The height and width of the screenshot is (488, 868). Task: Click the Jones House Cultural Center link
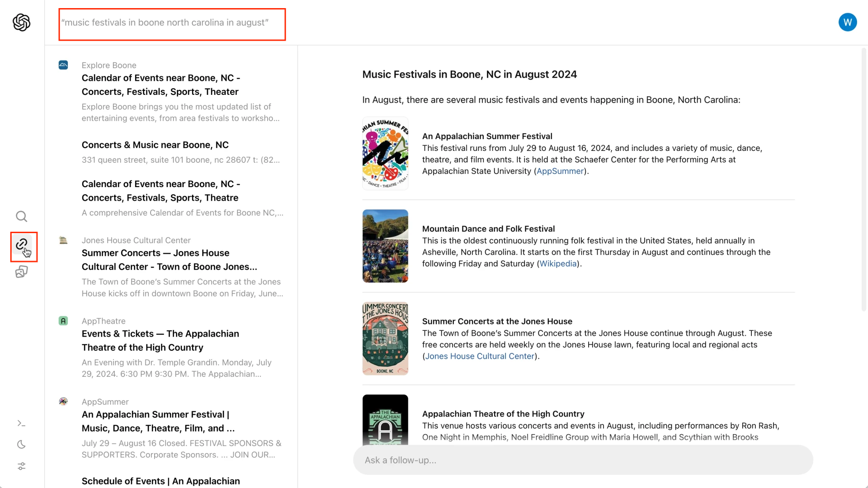tap(480, 356)
